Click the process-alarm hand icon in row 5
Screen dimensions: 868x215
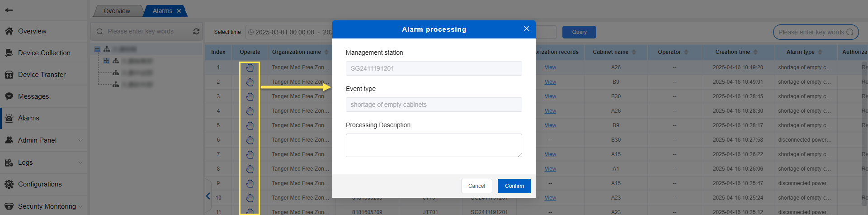tap(250, 126)
